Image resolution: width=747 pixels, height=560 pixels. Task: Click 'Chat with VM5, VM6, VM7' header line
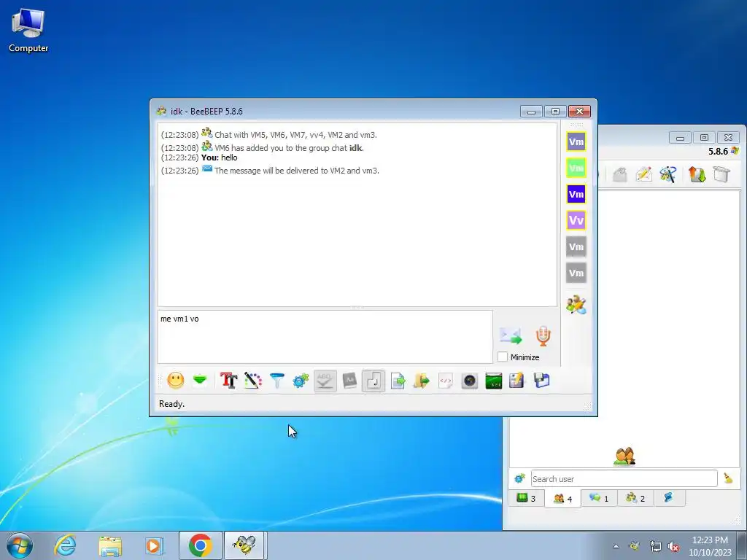[269, 134]
